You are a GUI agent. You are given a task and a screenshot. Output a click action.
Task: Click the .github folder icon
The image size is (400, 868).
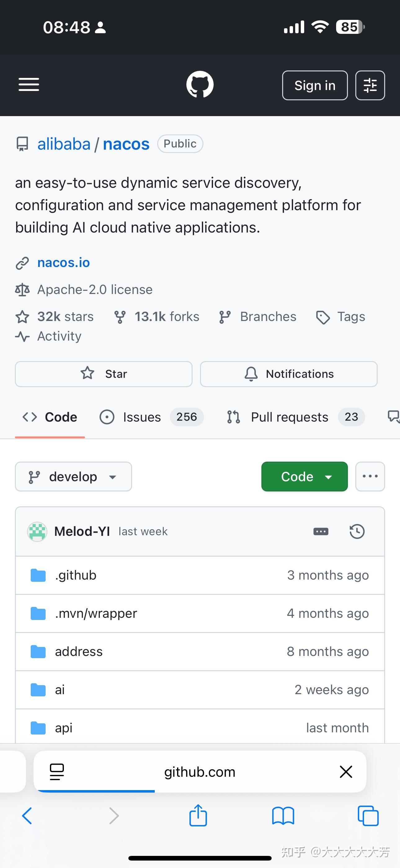(x=38, y=575)
